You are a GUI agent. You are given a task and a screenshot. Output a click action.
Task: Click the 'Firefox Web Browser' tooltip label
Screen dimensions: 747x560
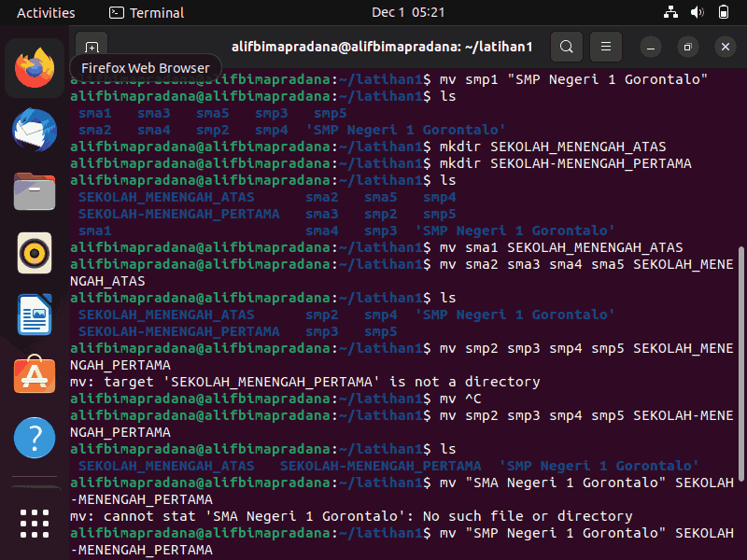click(x=146, y=68)
